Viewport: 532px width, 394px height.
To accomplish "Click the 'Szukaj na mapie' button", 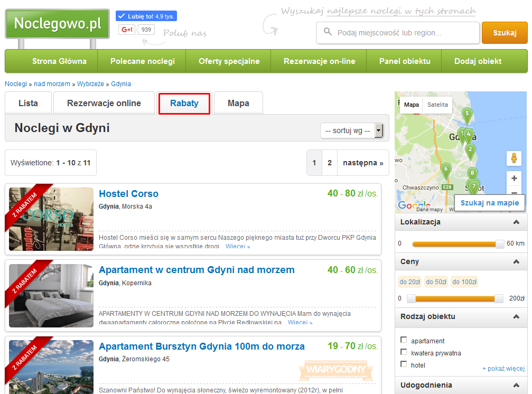I will coord(490,203).
